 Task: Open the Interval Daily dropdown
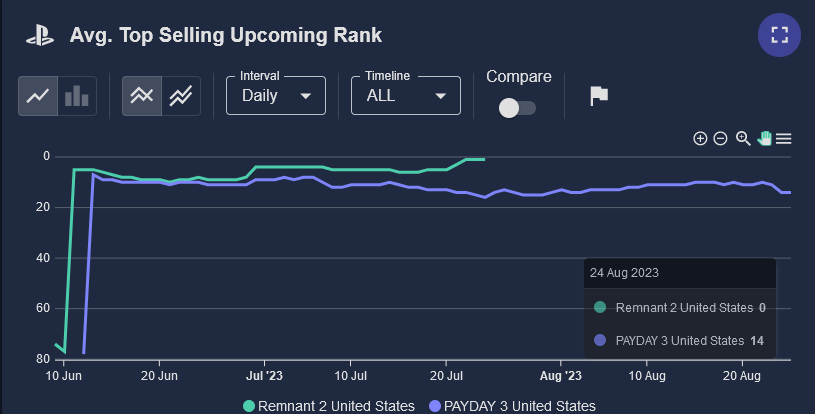pos(276,96)
